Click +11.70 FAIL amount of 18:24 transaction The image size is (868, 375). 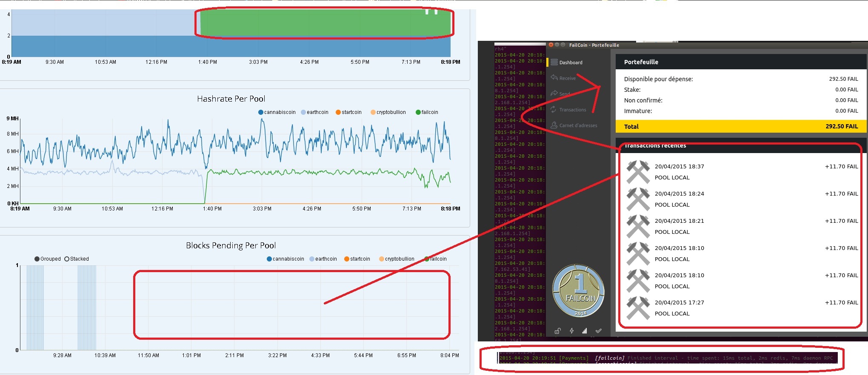tap(842, 194)
